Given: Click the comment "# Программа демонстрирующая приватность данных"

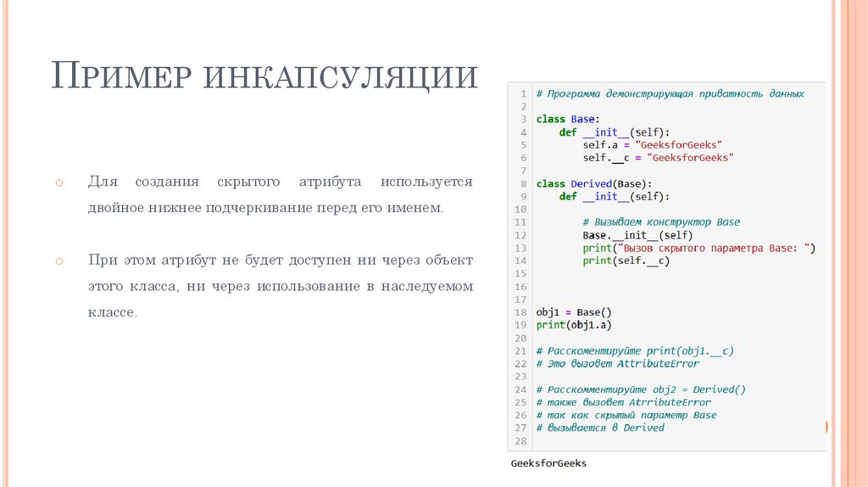Looking at the screenshot, I should [x=670, y=93].
